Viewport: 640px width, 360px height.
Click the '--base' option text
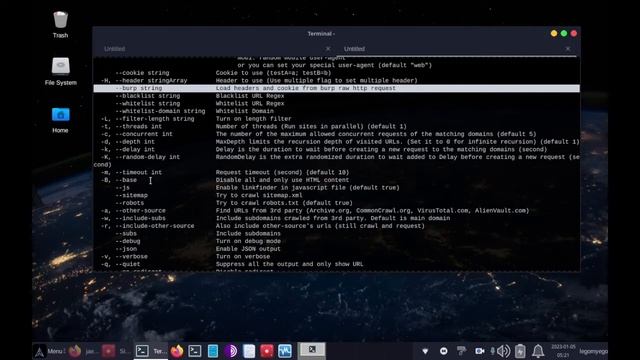(126, 180)
